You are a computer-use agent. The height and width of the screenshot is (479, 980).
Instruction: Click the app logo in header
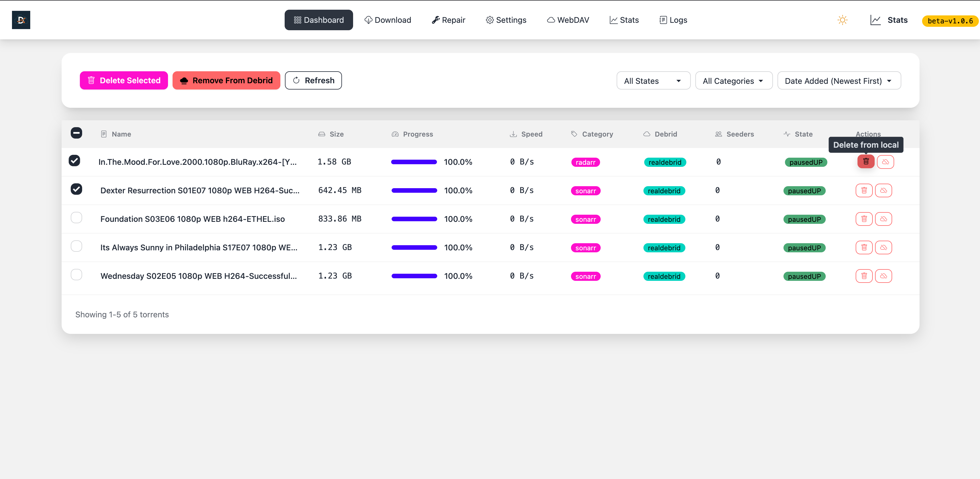click(21, 20)
